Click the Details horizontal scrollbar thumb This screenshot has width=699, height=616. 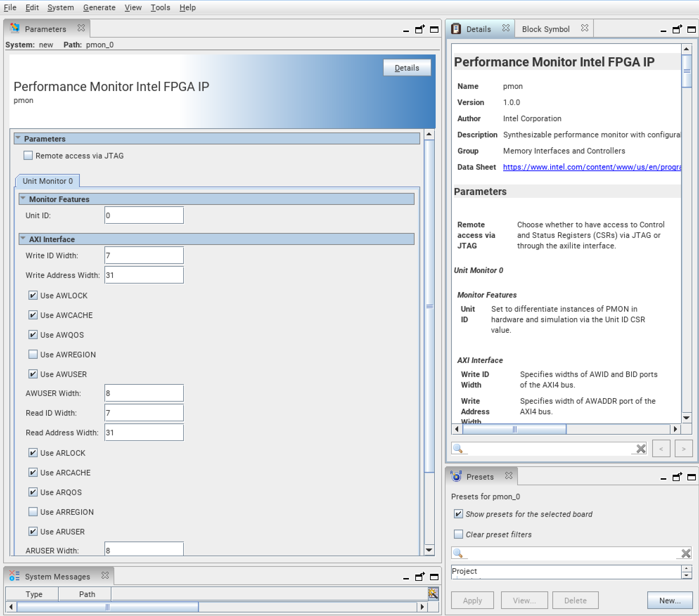point(514,429)
